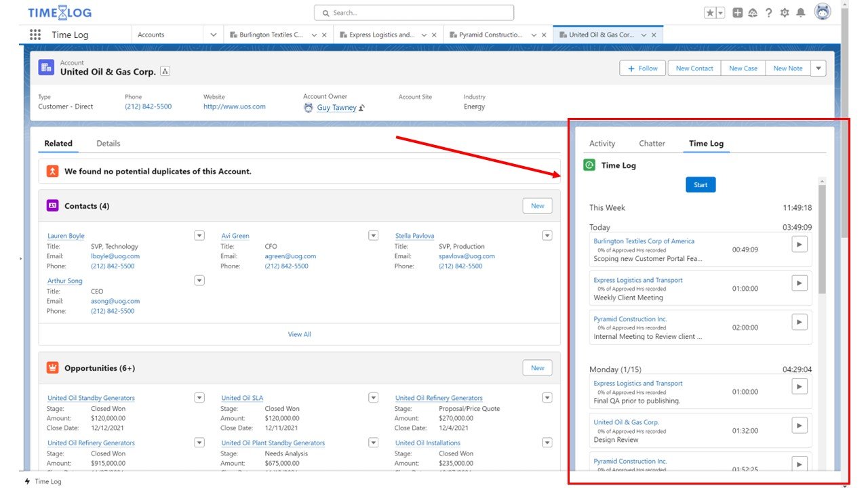868x488 pixels.
Task: Click the blue Start button
Action: click(x=701, y=185)
